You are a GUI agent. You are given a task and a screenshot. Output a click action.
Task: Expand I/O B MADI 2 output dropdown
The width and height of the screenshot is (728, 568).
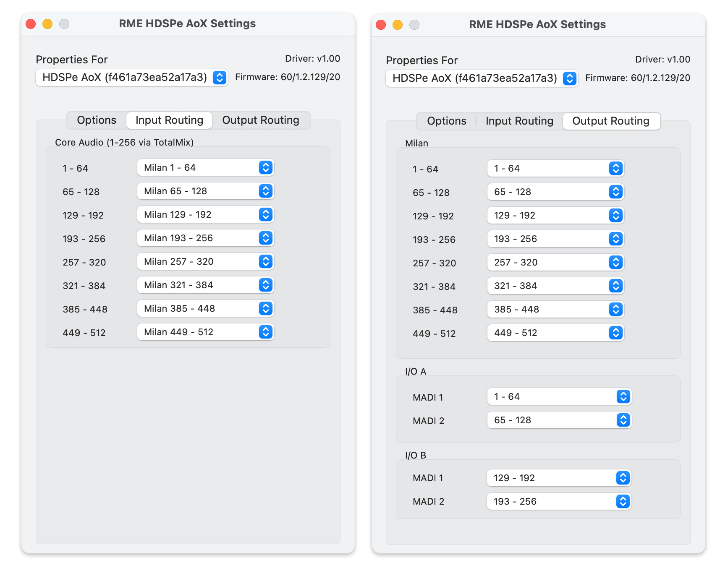[x=559, y=502]
